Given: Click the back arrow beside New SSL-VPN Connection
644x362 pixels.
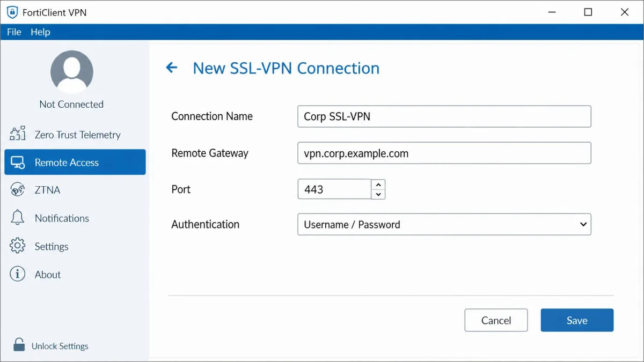Looking at the screenshot, I should [171, 68].
